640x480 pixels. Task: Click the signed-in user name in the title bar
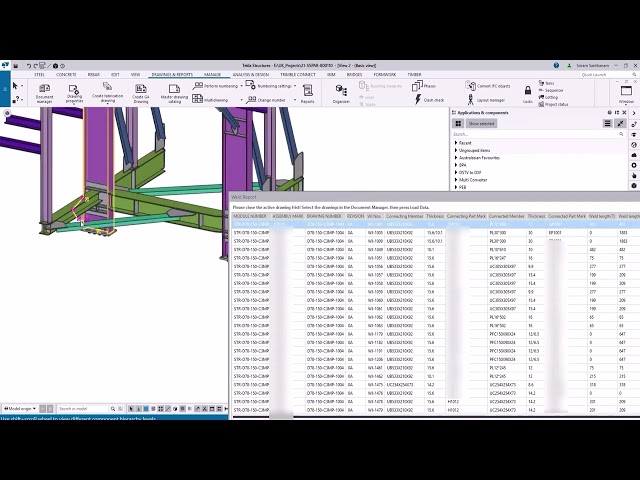tap(593, 65)
